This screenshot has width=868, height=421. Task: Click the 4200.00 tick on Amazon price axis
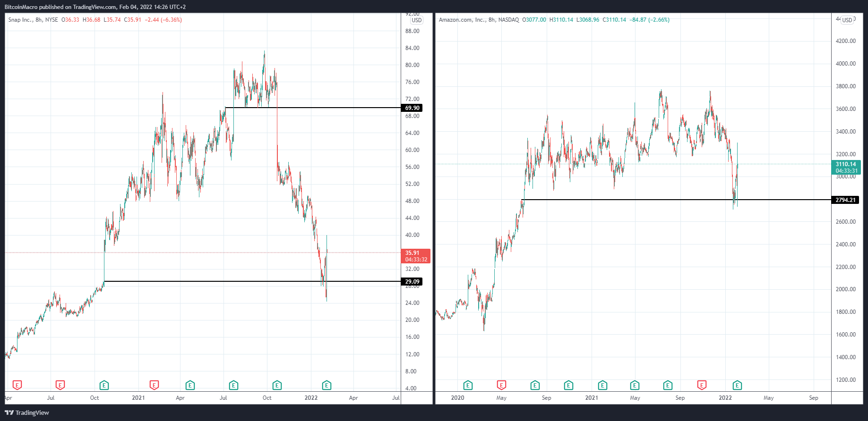845,41
